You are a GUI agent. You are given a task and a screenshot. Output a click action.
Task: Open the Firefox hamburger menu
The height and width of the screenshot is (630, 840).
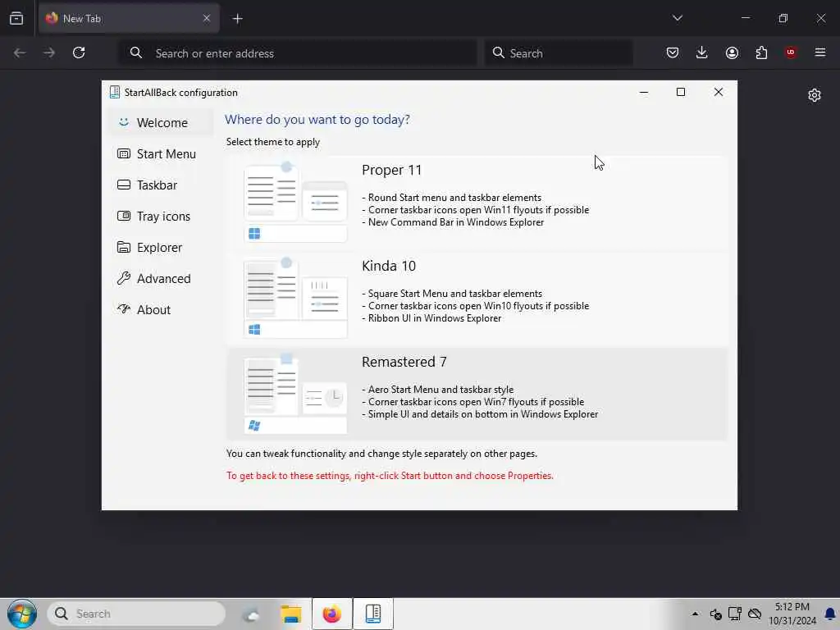coord(820,52)
